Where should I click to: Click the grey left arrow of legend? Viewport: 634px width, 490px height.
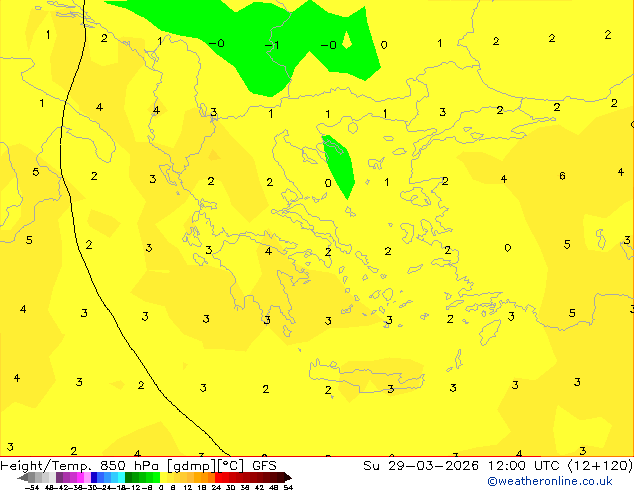click(x=23, y=477)
